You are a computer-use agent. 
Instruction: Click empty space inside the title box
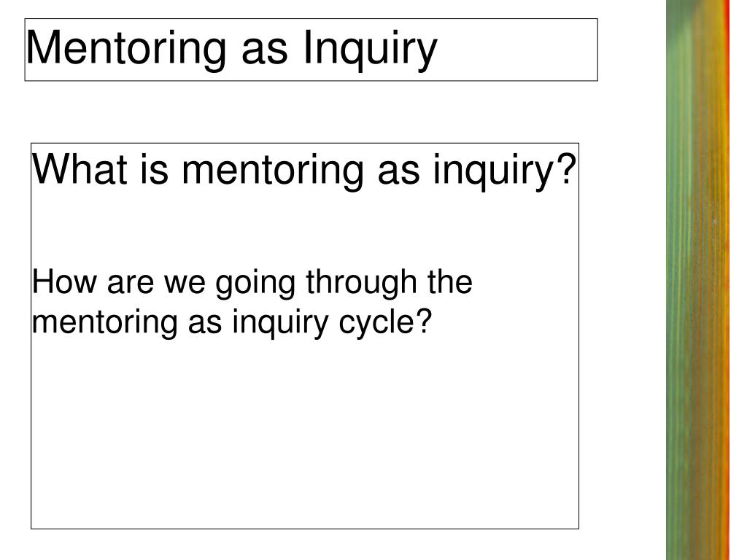pyautogui.click(x=518, y=50)
